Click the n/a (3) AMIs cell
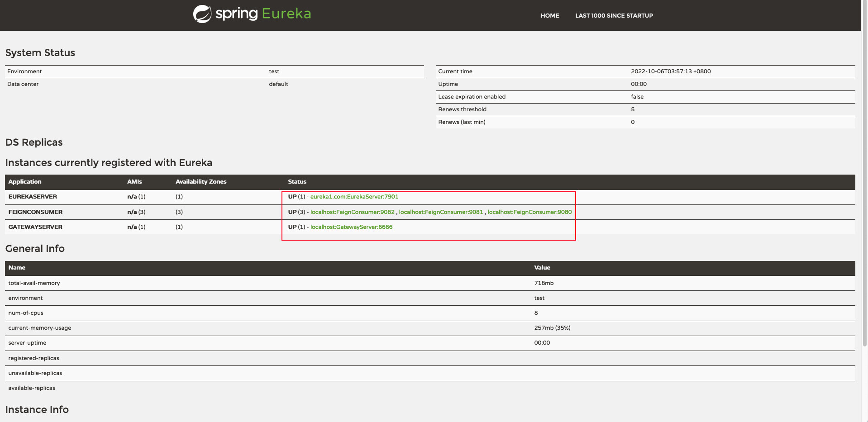The width and height of the screenshot is (868, 422). [136, 212]
